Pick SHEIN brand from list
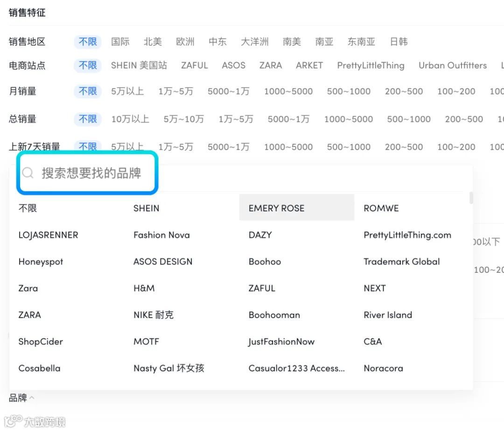 pyautogui.click(x=146, y=208)
